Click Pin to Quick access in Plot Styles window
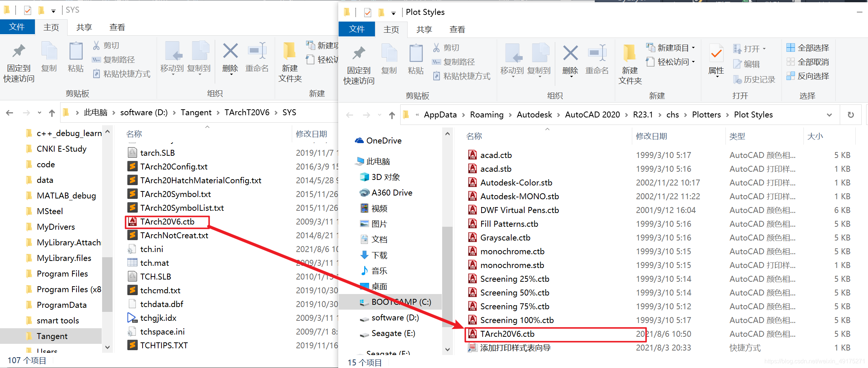The width and height of the screenshot is (868, 368). (x=359, y=65)
